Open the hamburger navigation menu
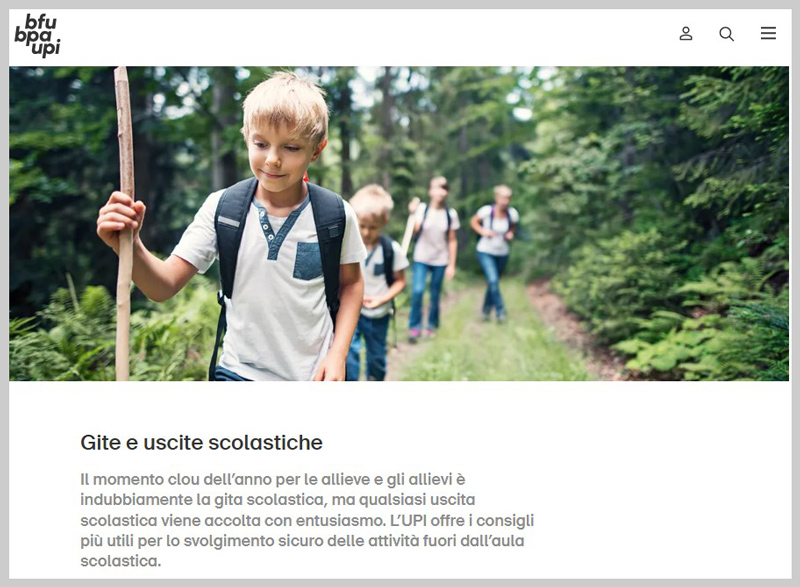This screenshot has width=800, height=587. coord(768,33)
